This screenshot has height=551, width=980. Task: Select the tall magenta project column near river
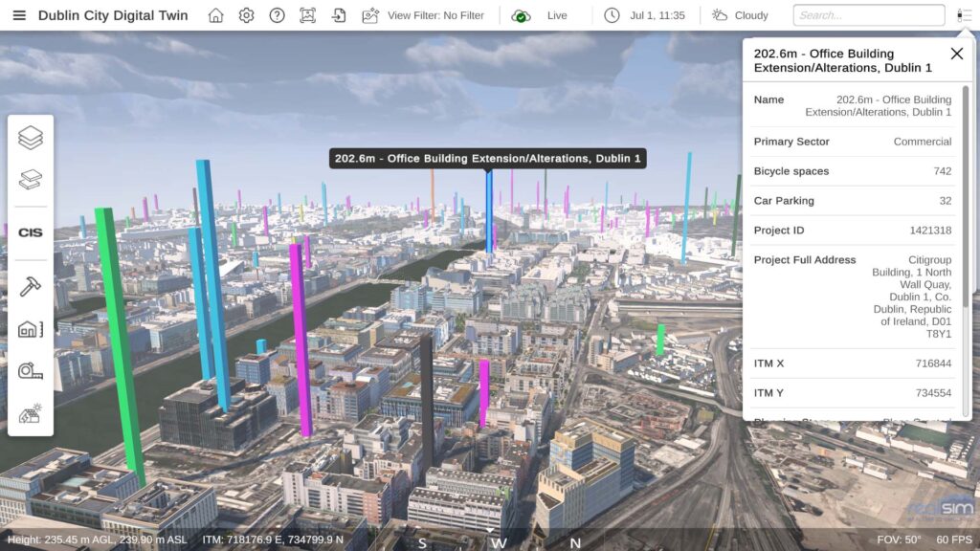(301, 338)
